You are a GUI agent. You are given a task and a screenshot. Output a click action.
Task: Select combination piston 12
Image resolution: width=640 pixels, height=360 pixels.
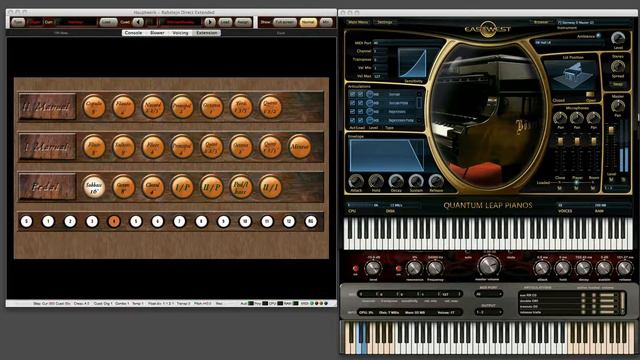coord(289,222)
